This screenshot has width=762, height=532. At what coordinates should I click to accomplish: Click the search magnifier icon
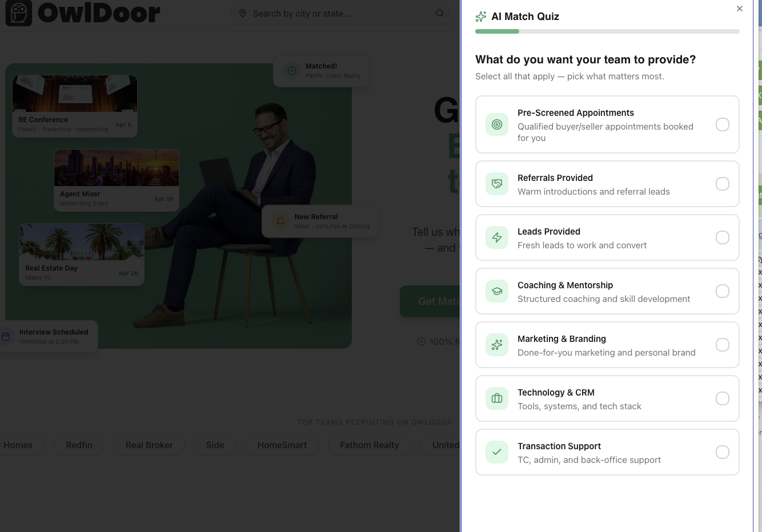point(440,13)
